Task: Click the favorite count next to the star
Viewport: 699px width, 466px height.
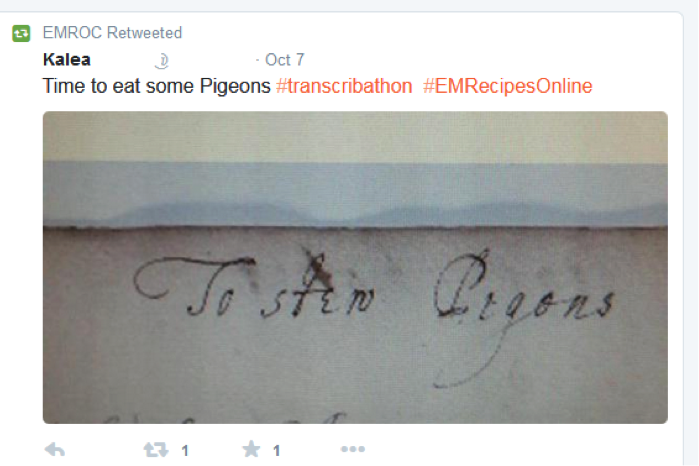Action: [276, 451]
